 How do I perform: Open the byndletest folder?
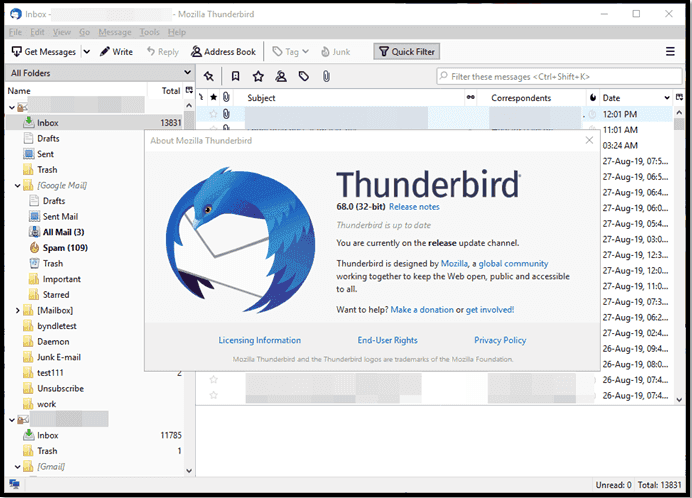tap(56, 326)
